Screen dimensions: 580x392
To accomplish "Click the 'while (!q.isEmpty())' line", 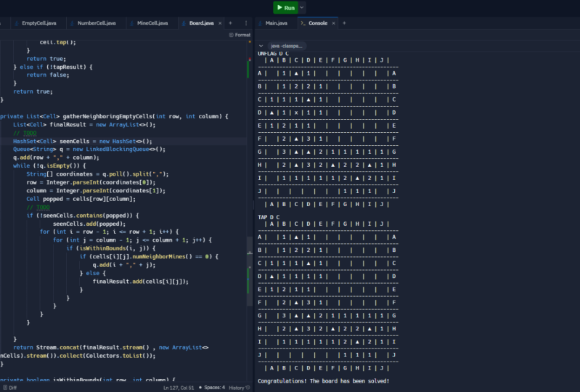I will [x=49, y=166].
